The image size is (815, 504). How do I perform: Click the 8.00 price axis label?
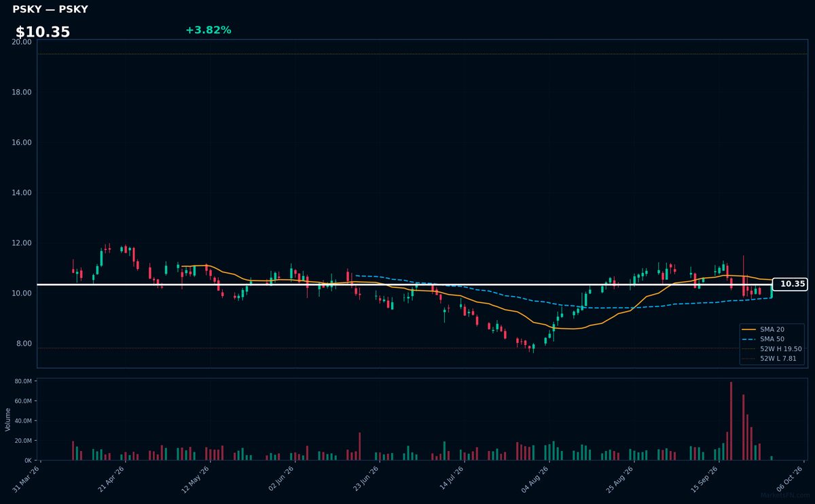pyautogui.click(x=24, y=344)
